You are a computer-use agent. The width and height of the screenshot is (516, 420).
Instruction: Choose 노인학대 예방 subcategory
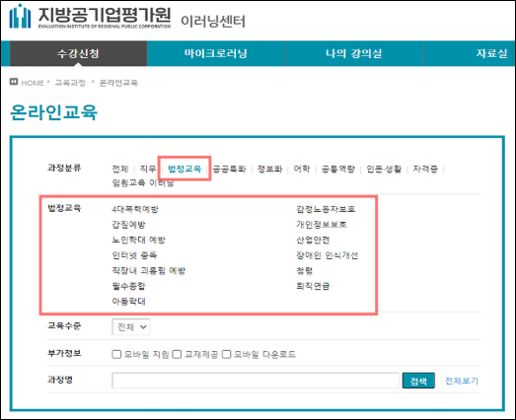[x=138, y=240]
